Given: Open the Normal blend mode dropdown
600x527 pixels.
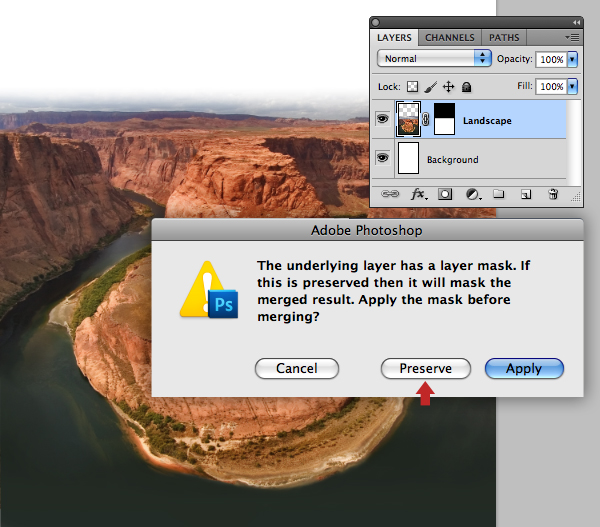Looking at the screenshot, I should pyautogui.click(x=434, y=59).
